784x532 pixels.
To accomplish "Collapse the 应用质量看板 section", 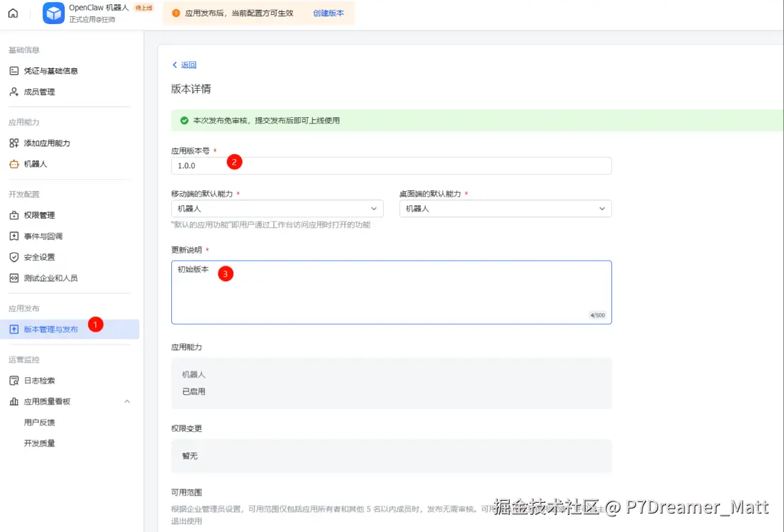I will pos(127,401).
